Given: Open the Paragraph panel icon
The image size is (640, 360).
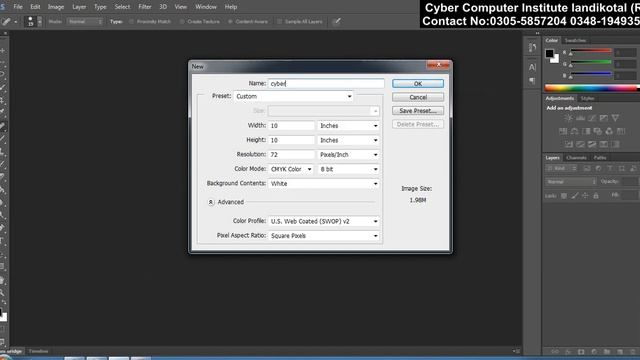Looking at the screenshot, I should [x=532, y=81].
